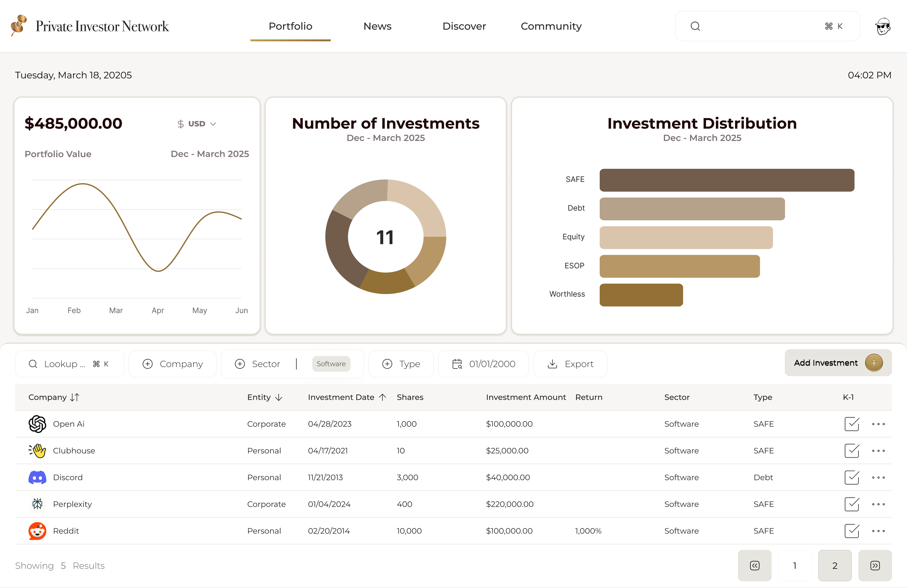Click the plus circle icon beside Type
Screen dimensions: 907x588
[x=387, y=364]
